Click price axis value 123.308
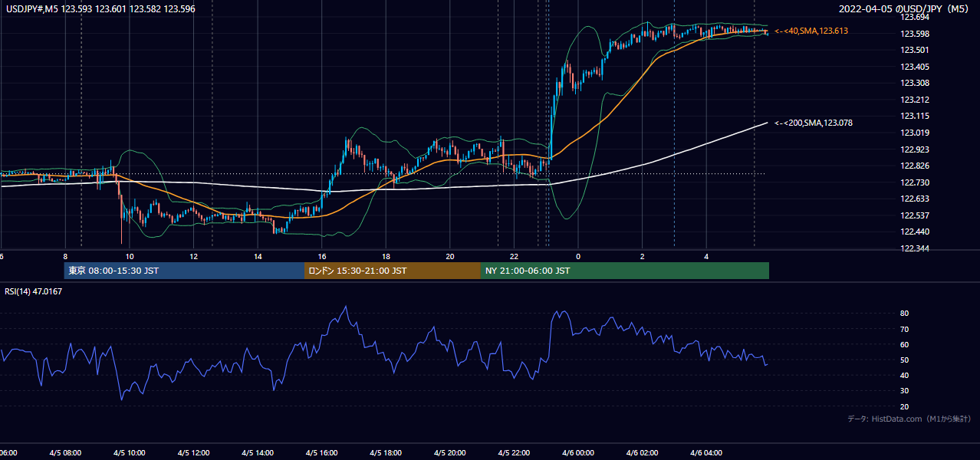 (x=913, y=83)
